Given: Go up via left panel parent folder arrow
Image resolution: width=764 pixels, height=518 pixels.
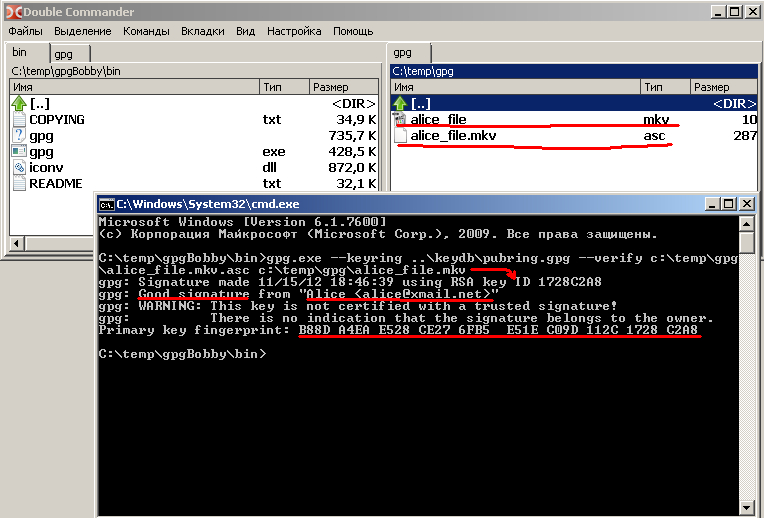Looking at the screenshot, I should coord(19,104).
